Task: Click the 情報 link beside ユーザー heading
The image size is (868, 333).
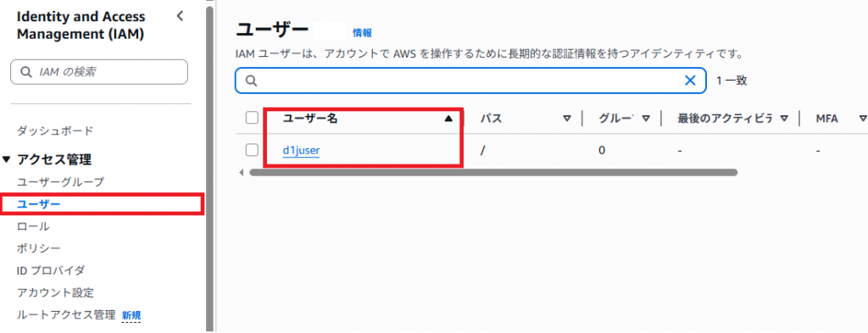Action: (362, 33)
